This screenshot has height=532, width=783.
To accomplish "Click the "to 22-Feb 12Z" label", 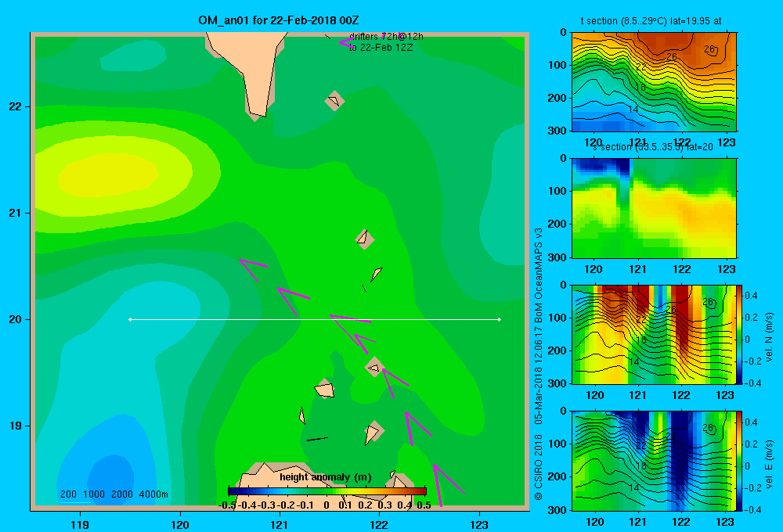I will coord(381,48).
